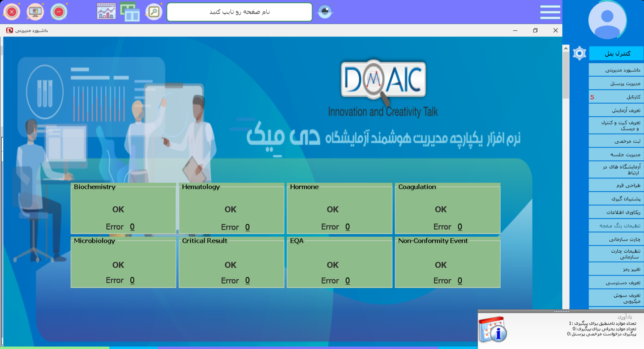Click the EQA status panel
The width and height of the screenshot is (644, 349).
[x=339, y=262]
